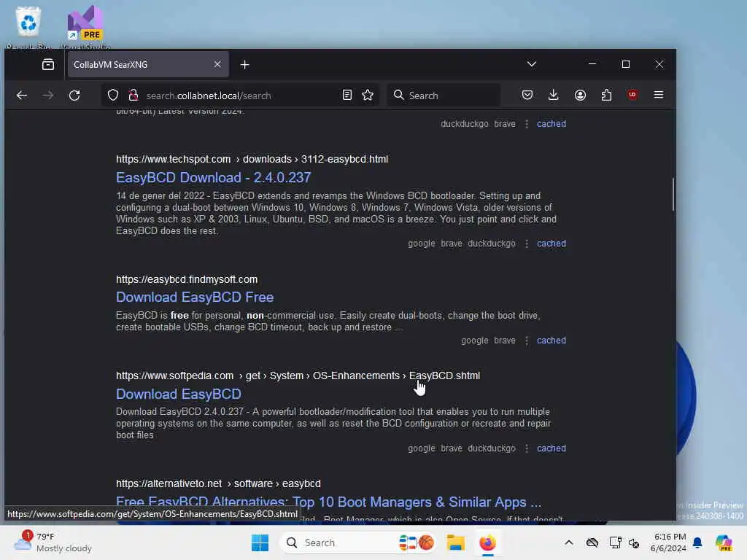This screenshot has height=560, width=747.
Task: View connection security padlock info
Action: (134, 96)
